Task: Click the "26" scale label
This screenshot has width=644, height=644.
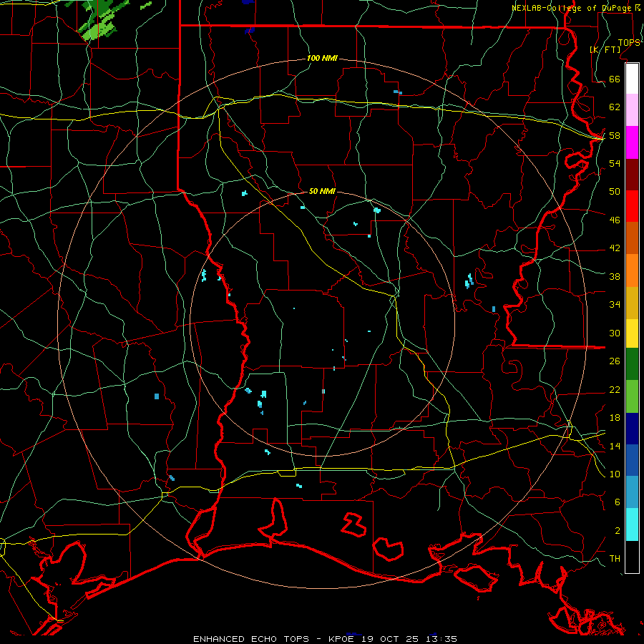Action: [615, 361]
